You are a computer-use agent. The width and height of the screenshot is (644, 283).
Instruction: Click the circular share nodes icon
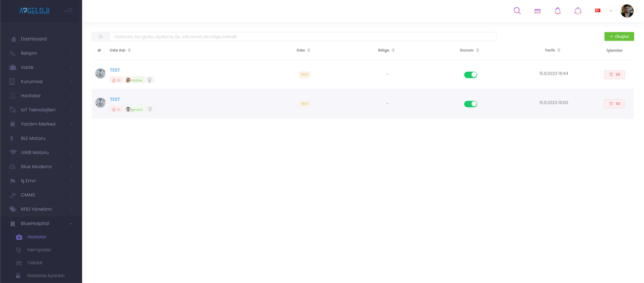point(578,11)
